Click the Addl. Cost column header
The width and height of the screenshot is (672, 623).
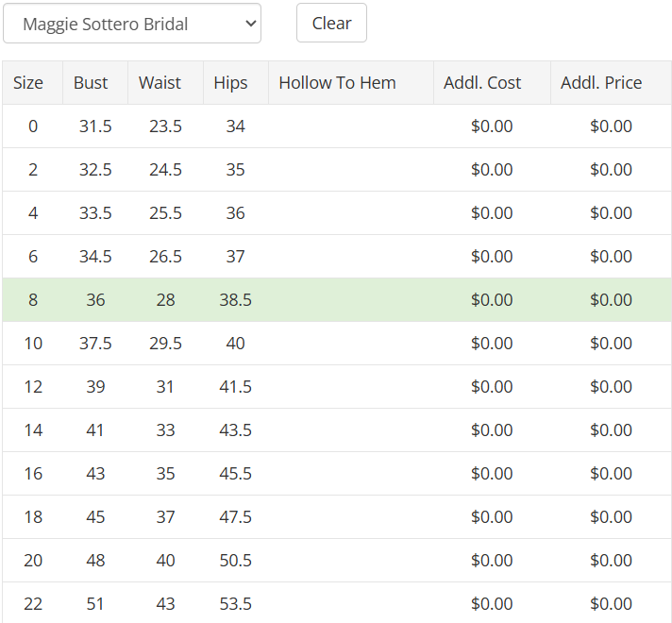point(482,83)
